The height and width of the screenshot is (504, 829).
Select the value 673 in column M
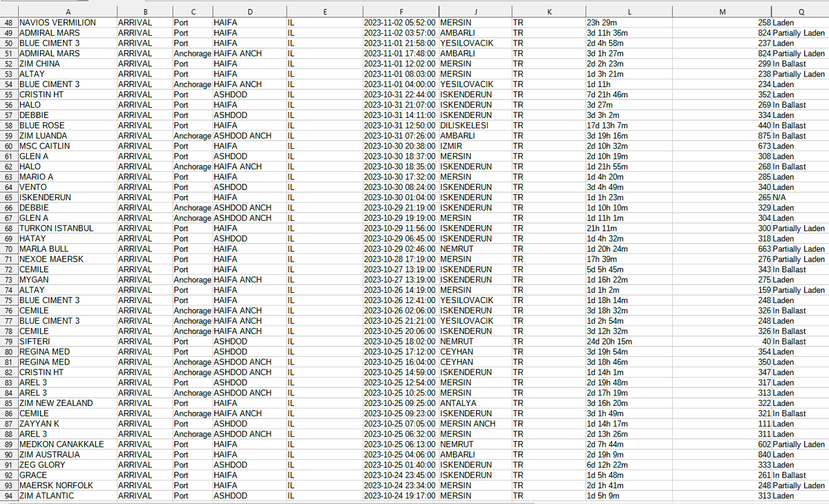click(723, 146)
